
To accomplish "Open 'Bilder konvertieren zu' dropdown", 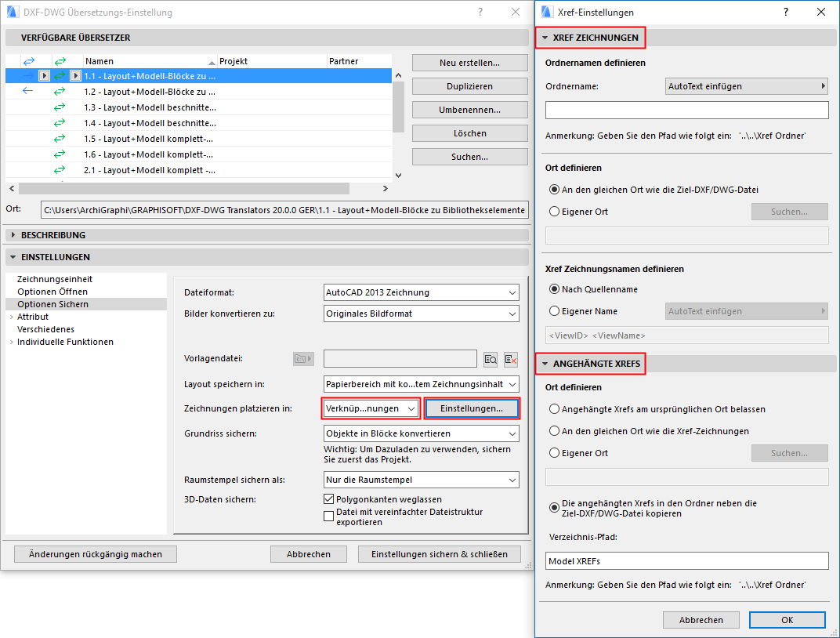I will (x=422, y=314).
